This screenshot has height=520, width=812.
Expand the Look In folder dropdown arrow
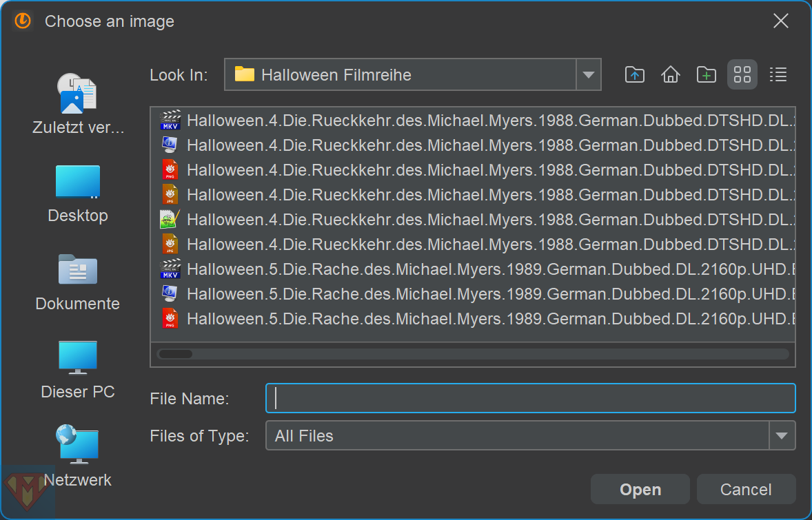tap(588, 74)
